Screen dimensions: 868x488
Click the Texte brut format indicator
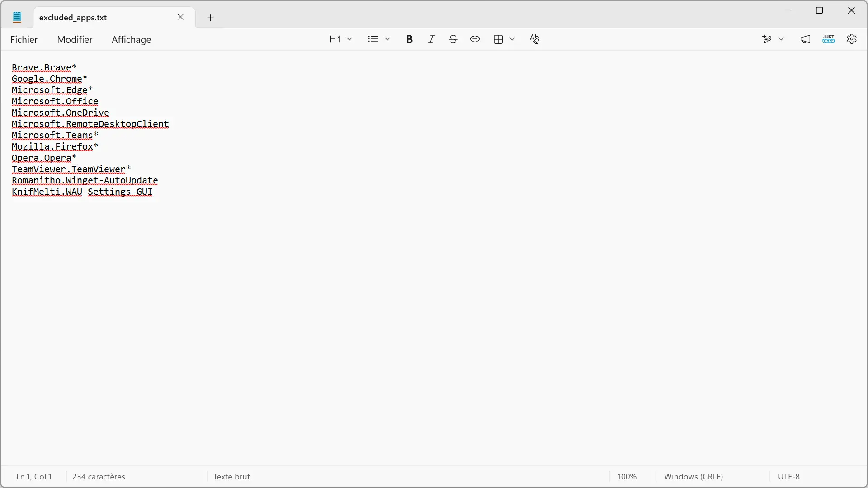click(x=231, y=477)
